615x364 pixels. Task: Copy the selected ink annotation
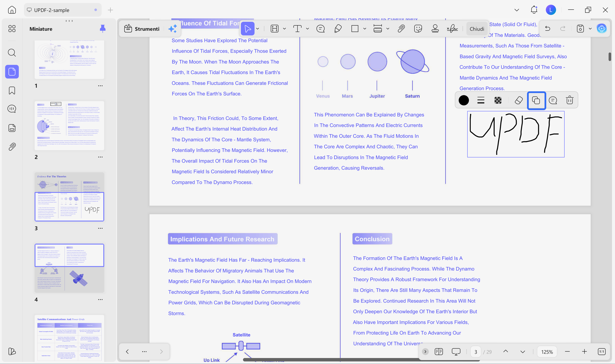[x=536, y=100]
